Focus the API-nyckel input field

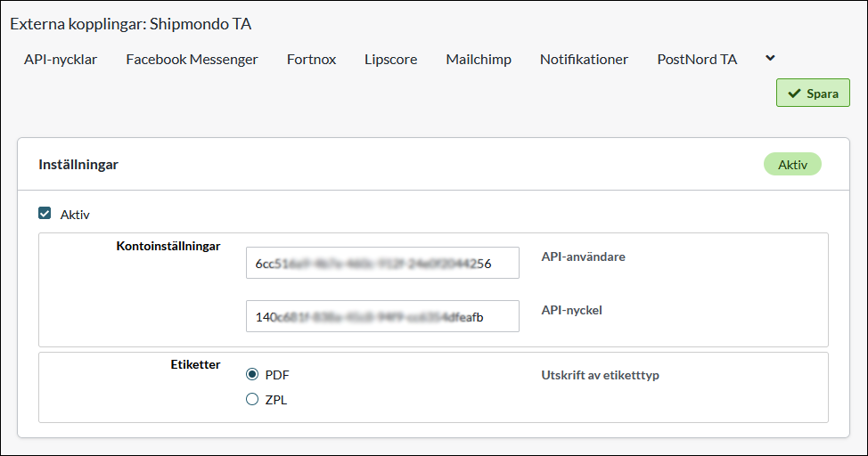(382, 316)
